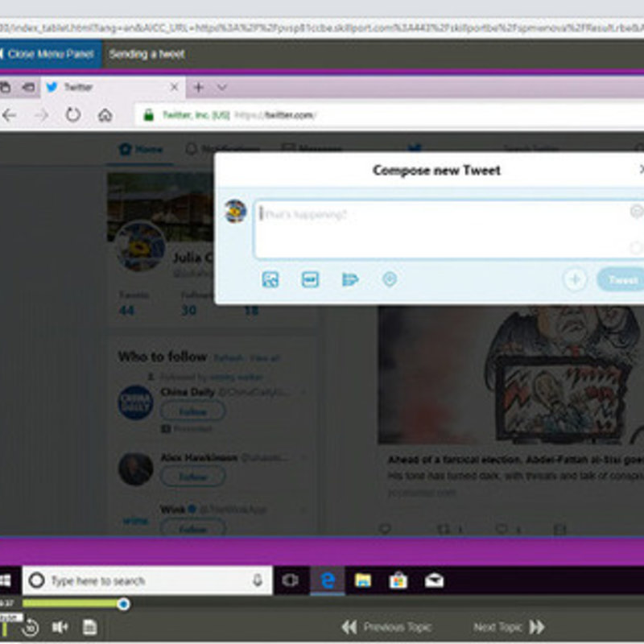Follow Alex Hawkinson

[192, 477]
